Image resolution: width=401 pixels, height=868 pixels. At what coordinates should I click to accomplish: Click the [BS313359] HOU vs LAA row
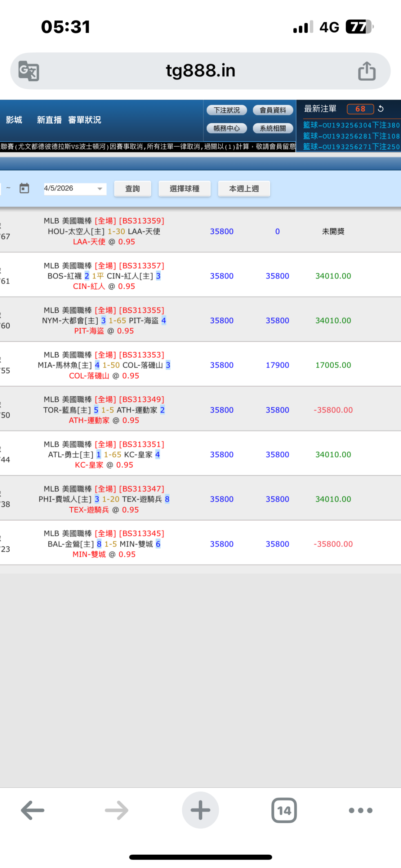(200, 231)
